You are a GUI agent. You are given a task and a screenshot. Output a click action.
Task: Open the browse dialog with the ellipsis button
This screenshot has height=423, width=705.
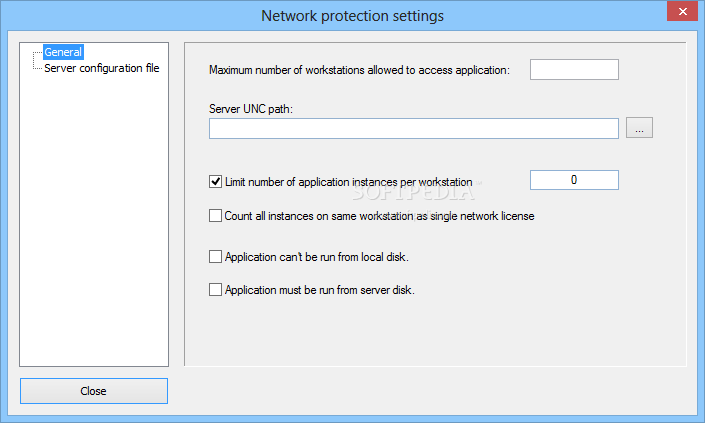639,128
